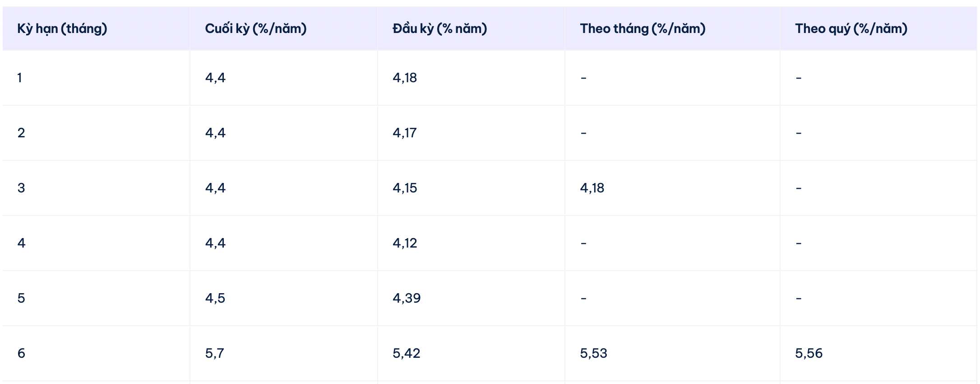Click the 5,56 quarterly rate cell
The height and width of the screenshot is (384, 980).
[809, 353]
